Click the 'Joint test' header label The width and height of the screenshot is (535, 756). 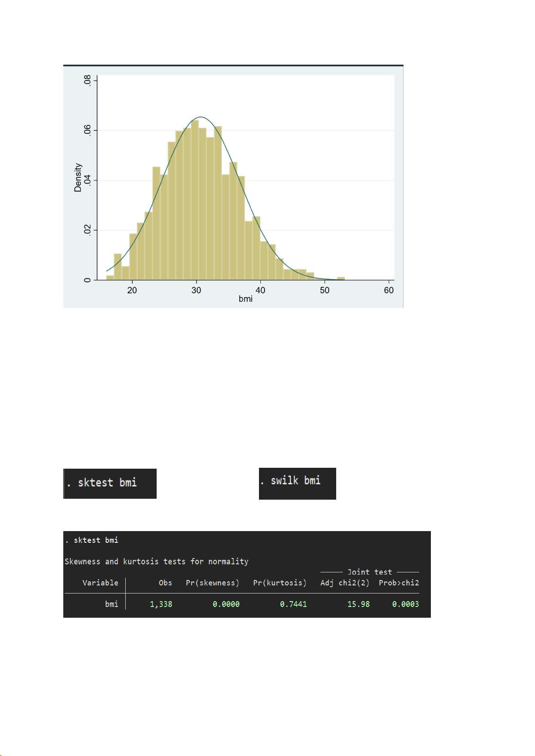pos(369,572)
